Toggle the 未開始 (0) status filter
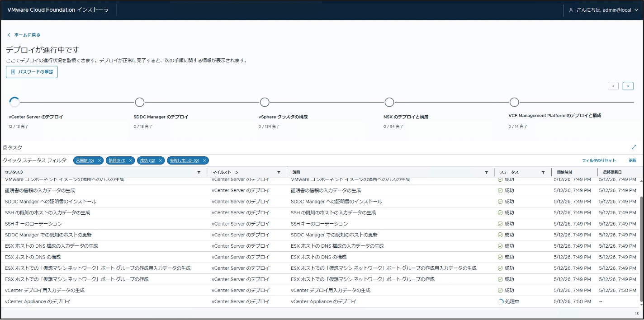The height and width of the screenshot is (320, 644). (85, 160)
